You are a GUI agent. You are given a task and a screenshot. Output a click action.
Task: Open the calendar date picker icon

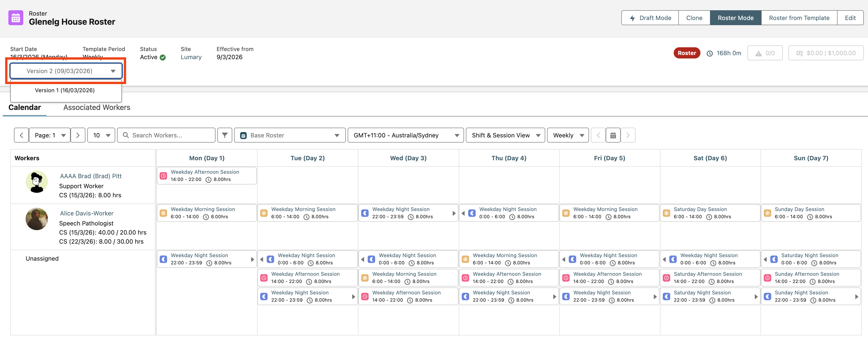tap(613, 135)
